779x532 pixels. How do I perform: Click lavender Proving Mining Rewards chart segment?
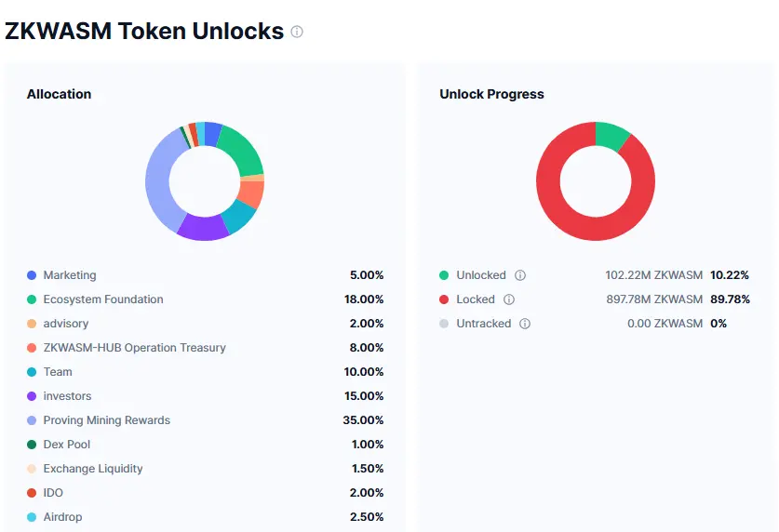click(158, 181)
